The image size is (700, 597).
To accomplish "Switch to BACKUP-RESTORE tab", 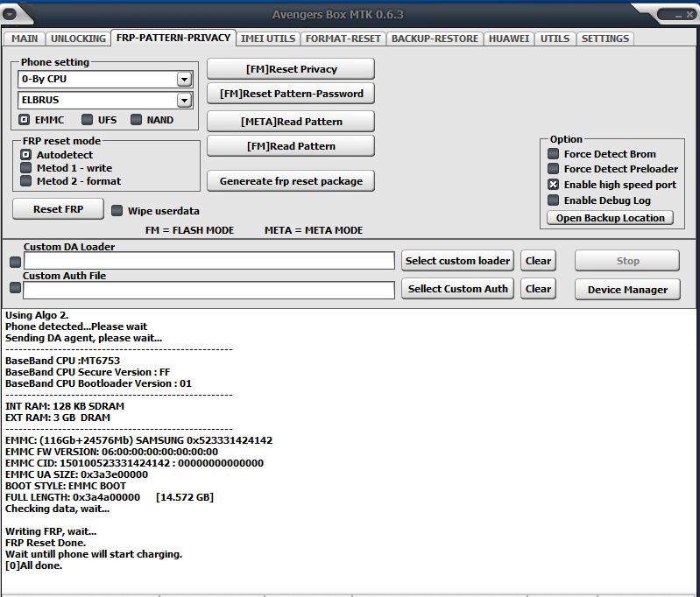I will point(435,39).
